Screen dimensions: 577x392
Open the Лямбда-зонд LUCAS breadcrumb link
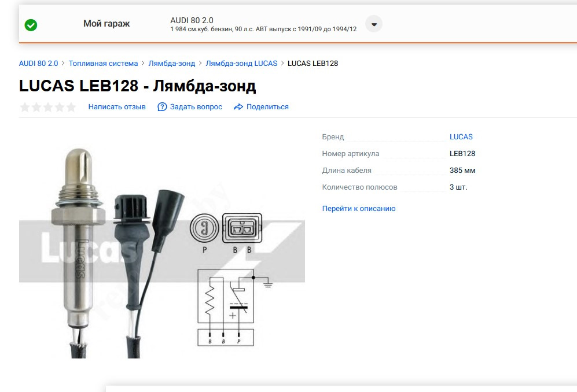pyautogui.click(x=241, y=63)
